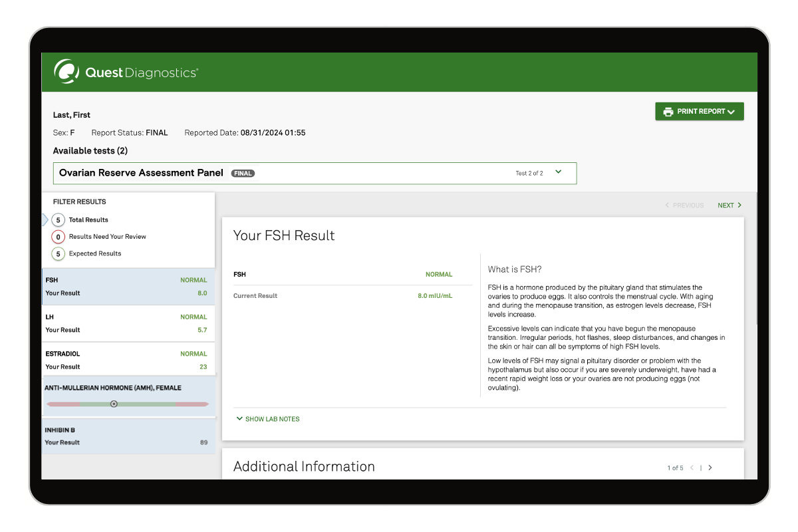Viewport: 798px width, 532px height.
Task: Expand the Ovarian Reserve Assessment Panel selector
Action: (x=558, y=172)
